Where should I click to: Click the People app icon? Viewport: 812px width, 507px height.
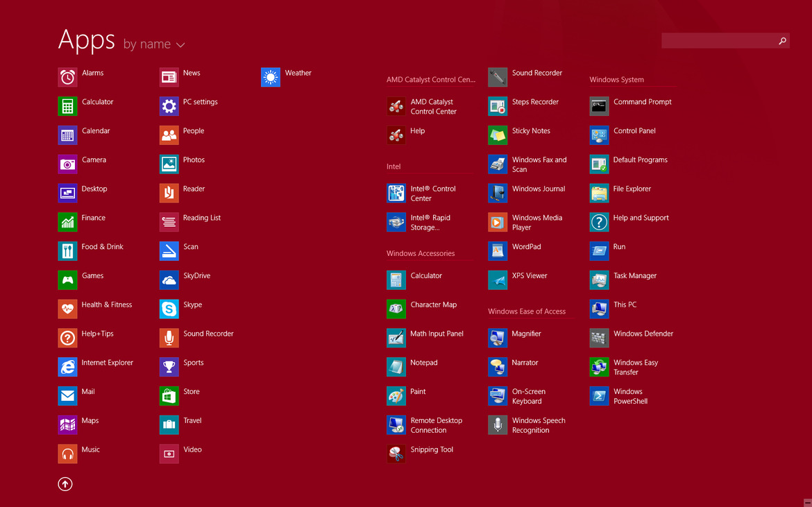[169, 135]
